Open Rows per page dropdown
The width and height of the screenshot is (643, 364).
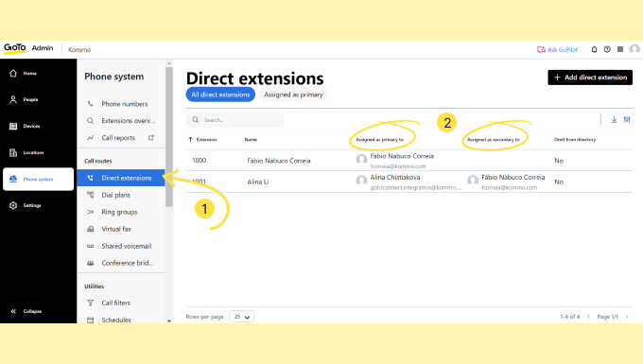coord(241,317)
